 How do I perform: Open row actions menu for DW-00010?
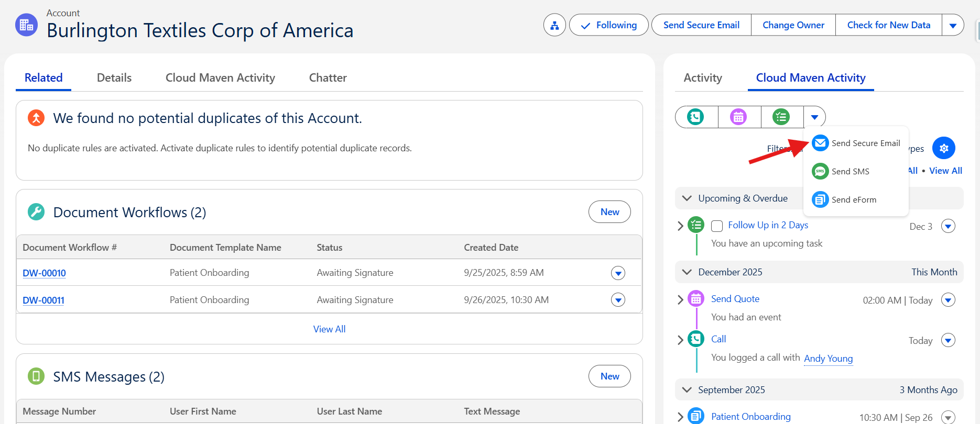[x=618, y=273]
